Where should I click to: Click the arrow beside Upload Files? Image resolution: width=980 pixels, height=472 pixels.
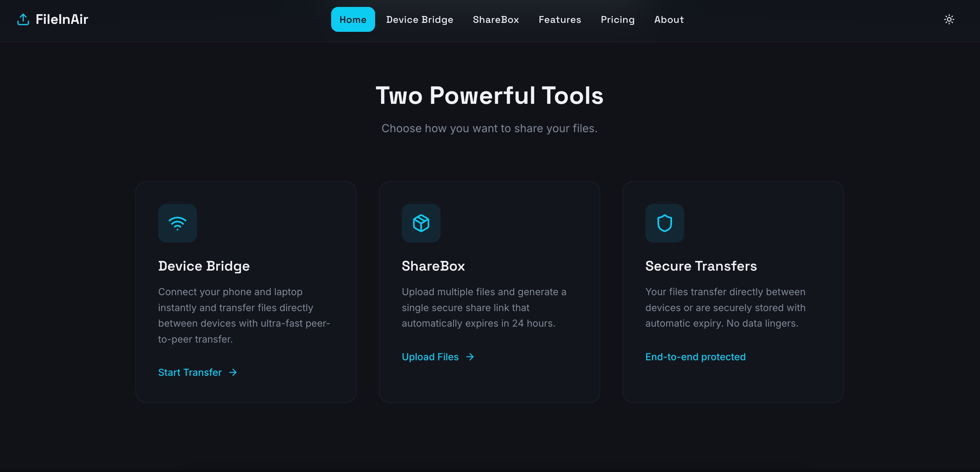470,357
